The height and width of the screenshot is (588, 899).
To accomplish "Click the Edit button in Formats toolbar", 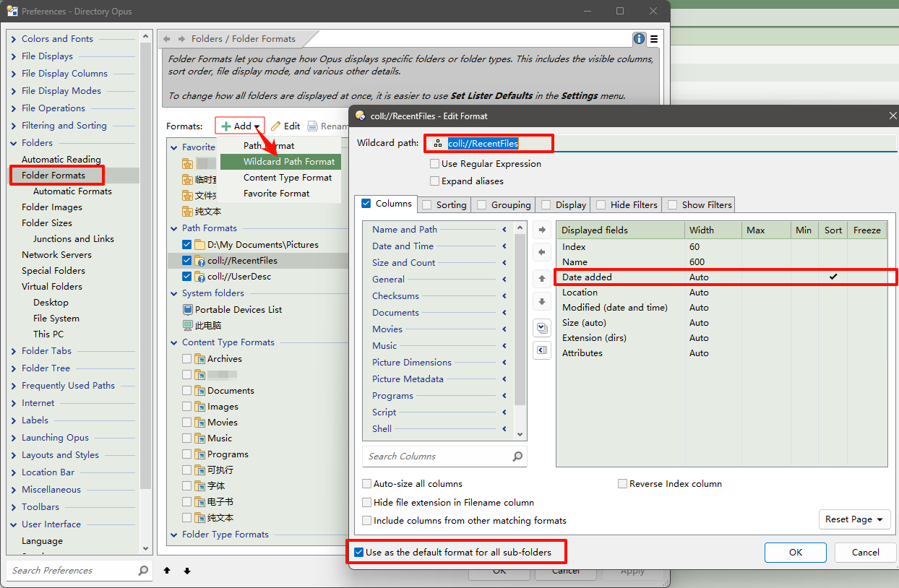I will 285,126.
